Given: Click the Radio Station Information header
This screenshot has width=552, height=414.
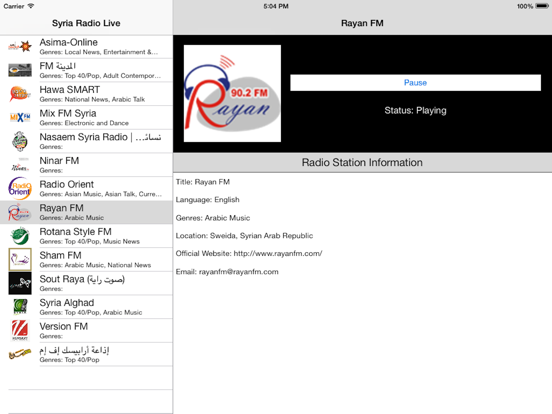Looking at the screenshot, I should tap(362, 163).
